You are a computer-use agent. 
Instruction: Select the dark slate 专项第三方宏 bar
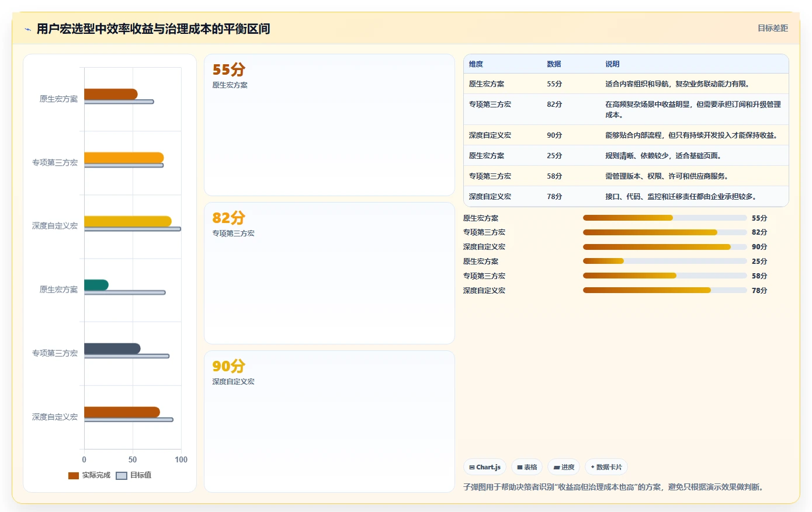(112, 349)
